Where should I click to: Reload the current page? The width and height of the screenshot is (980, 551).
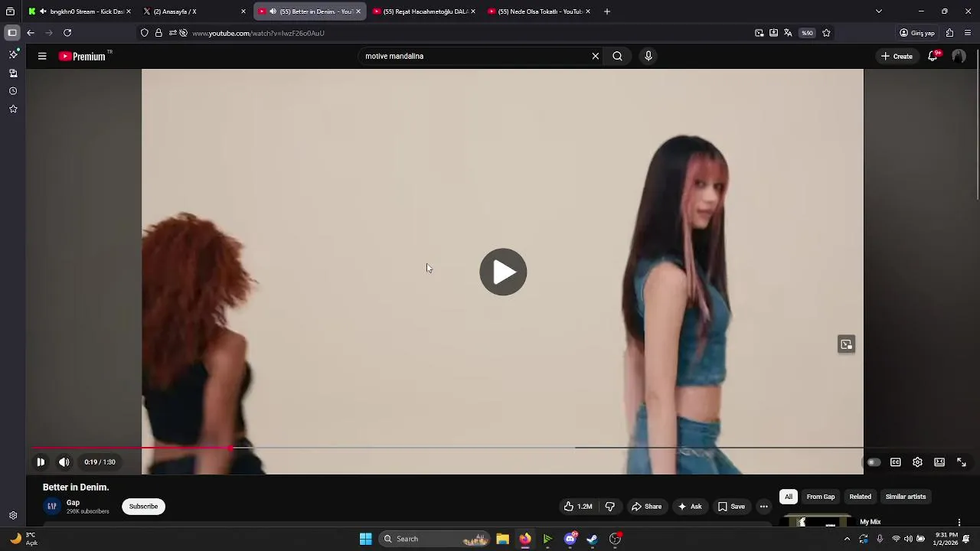click(x=67, y=33)
